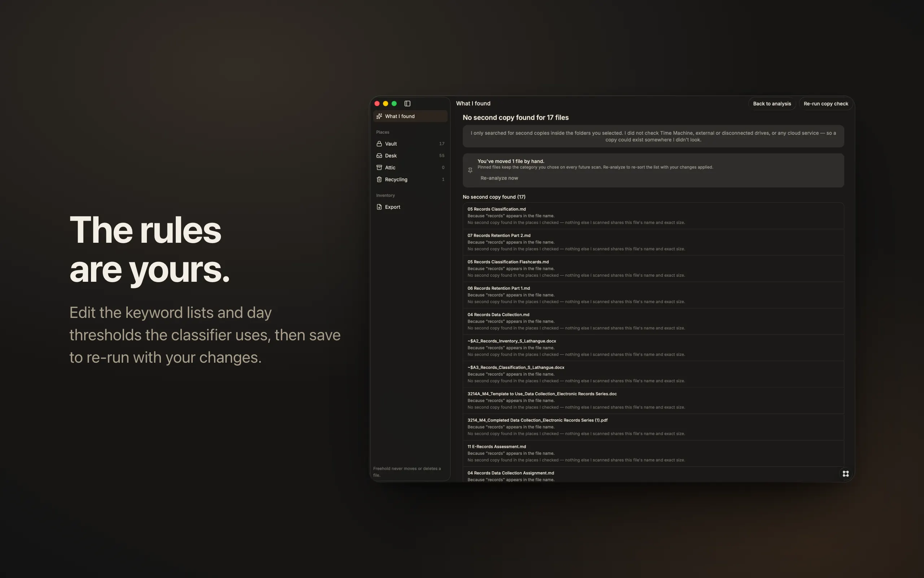Click the Inventory section label
This screenshot has height=578, width=924.
(x=385, y=195)
